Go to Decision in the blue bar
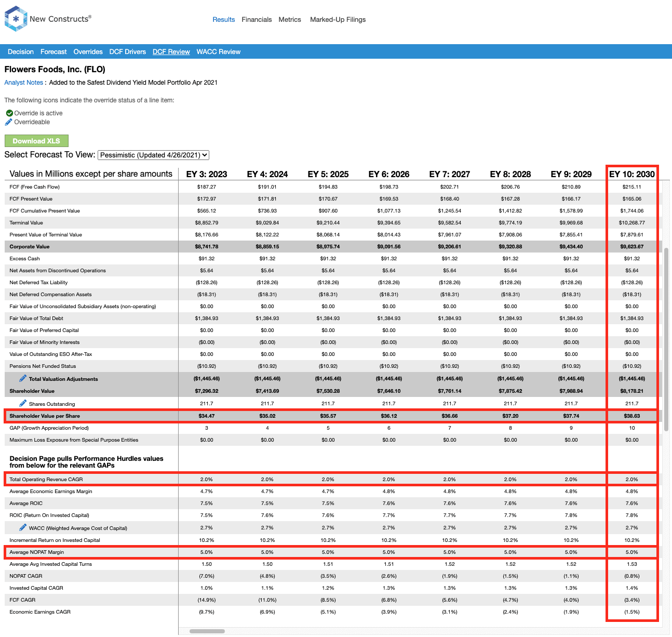The width and height of the screenshot is (672, 637). pyautogui.click(x=21, y=52)
